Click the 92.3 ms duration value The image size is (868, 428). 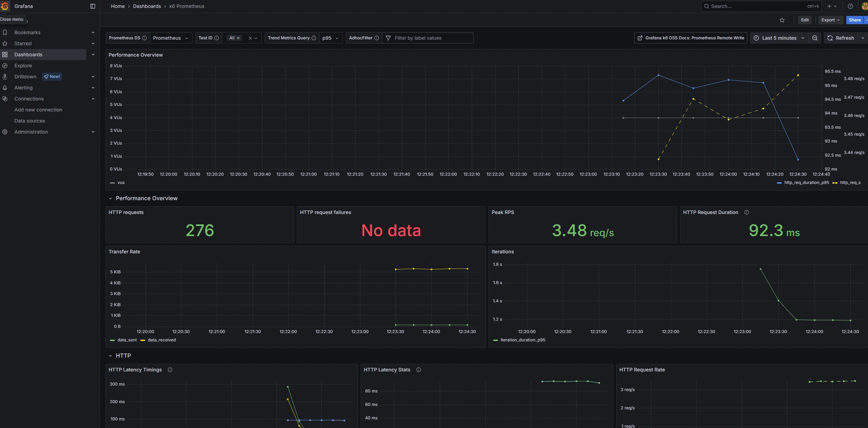click(x=774, y=230)
